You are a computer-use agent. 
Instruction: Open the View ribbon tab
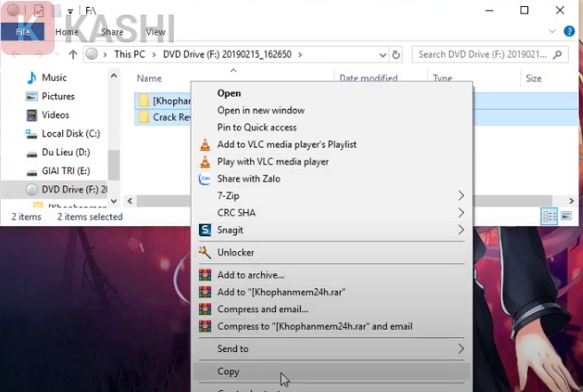coord(155,32)
